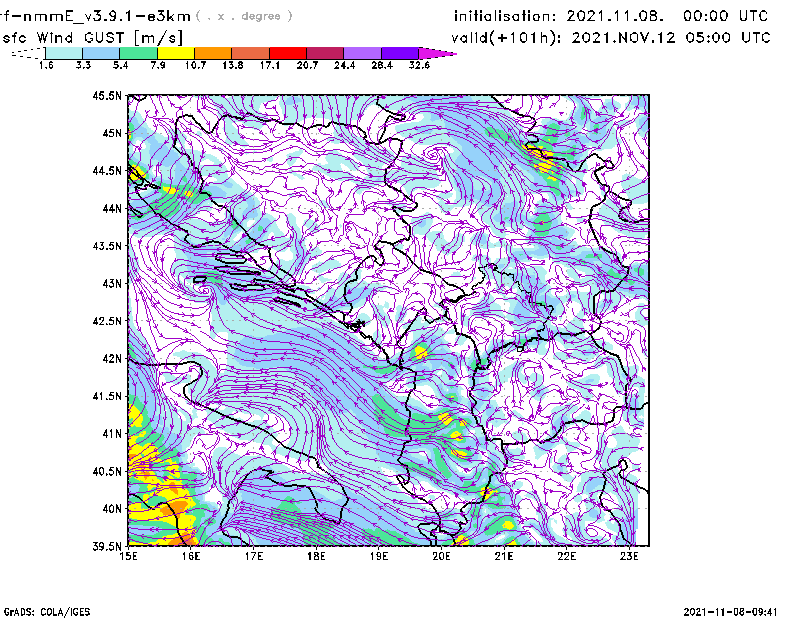The height and width of the screenshot is (618, 800).
Task: Click the legend value "10.7"
Action: click(195, 65)
